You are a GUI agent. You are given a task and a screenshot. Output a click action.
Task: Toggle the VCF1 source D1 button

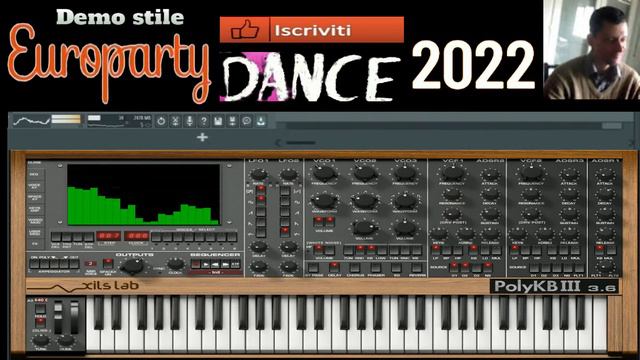pos(454,267)
